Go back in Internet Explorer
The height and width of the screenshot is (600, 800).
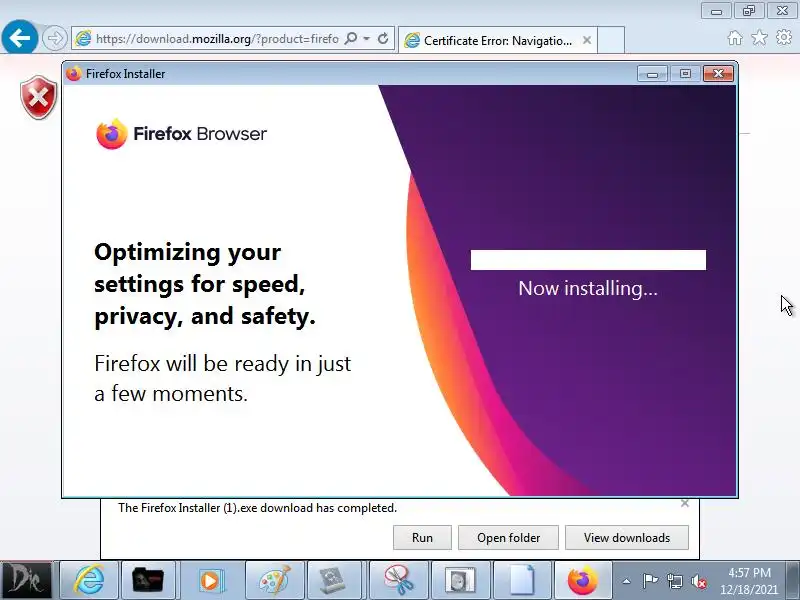point(19,37)
